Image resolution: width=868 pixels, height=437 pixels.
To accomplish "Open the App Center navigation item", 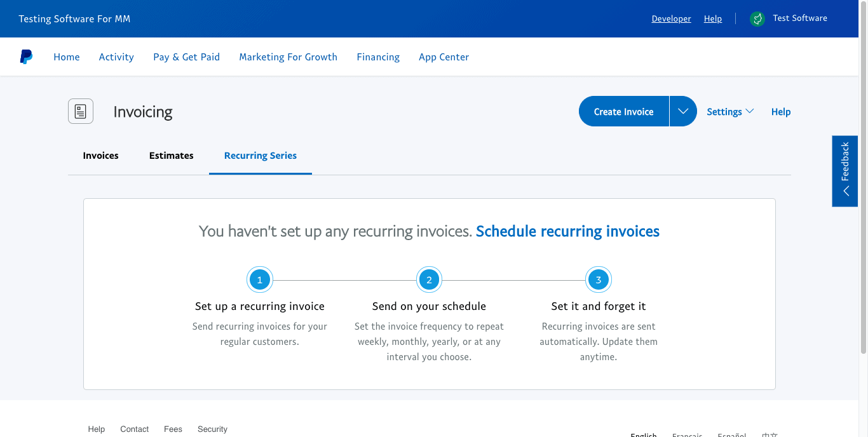I will [444, 57].
